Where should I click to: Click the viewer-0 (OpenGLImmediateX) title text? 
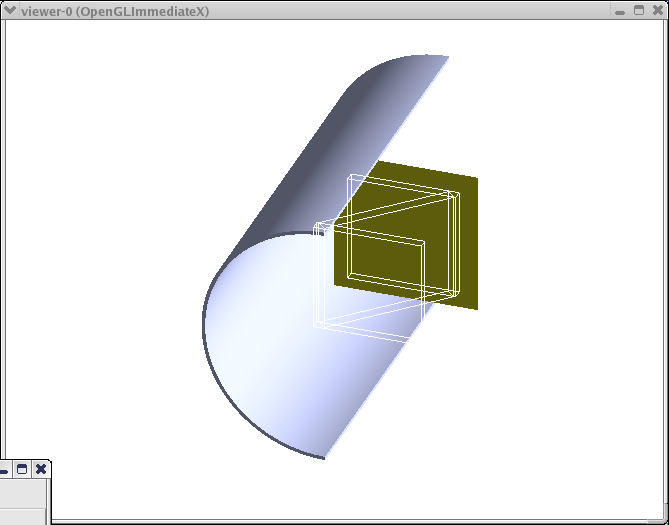[x=114, y=10]
